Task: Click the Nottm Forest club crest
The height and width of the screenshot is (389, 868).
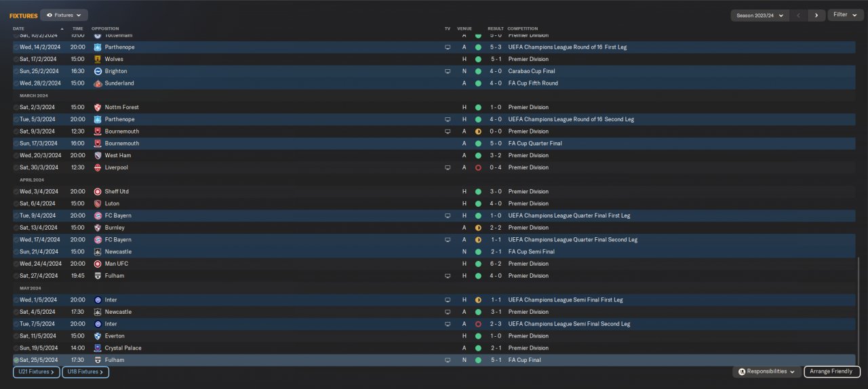Action: tap(98, 108)
